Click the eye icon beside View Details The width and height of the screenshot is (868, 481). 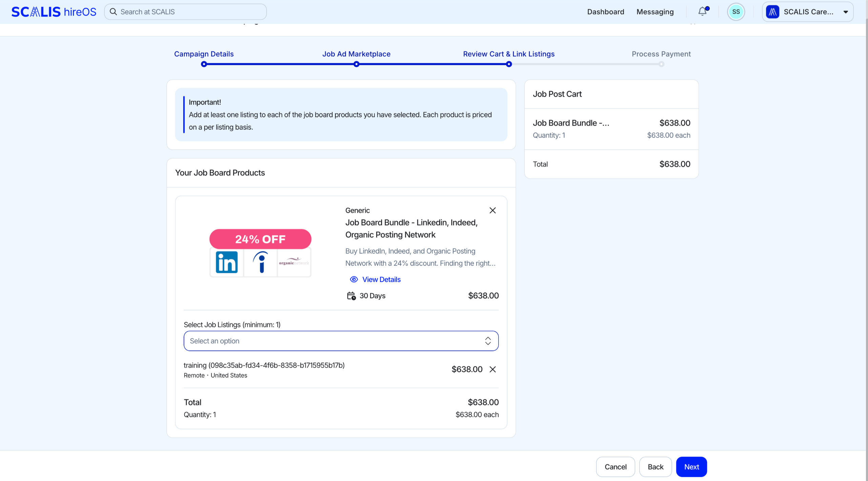point(354,279)
